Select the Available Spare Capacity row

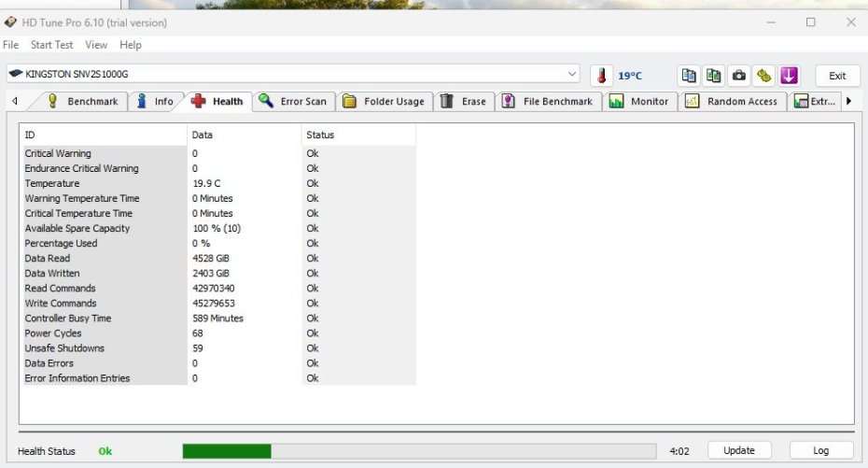218,228
